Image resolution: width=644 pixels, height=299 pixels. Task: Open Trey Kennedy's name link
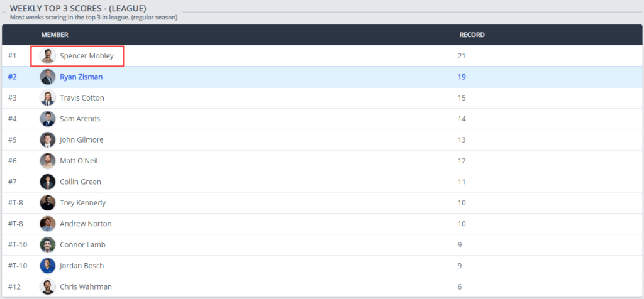pos(82,203)
